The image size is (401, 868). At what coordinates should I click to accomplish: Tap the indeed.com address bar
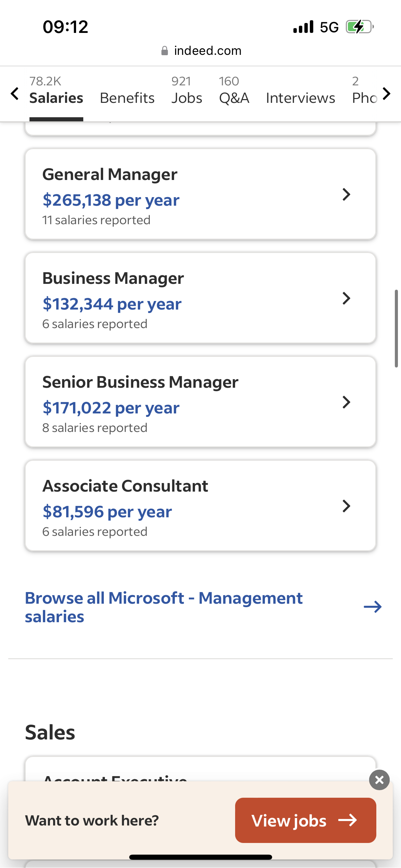pyautogui.click(x=201, y=51)
